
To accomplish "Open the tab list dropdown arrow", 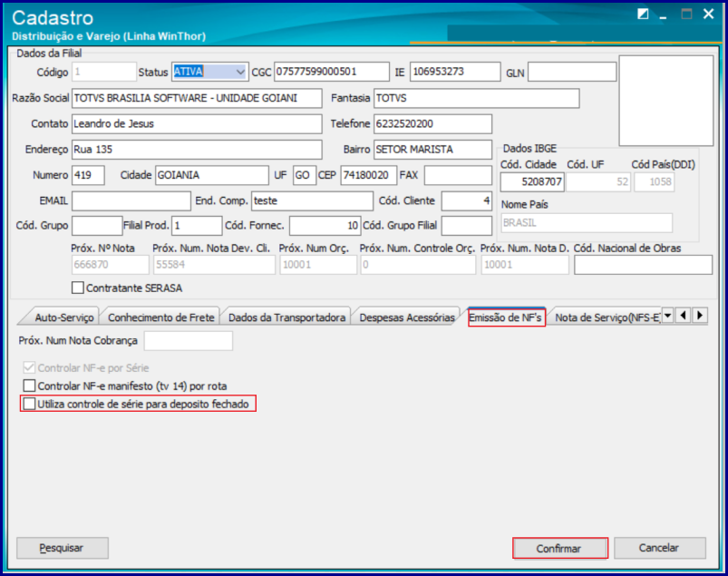I will [x=667, y=316].
